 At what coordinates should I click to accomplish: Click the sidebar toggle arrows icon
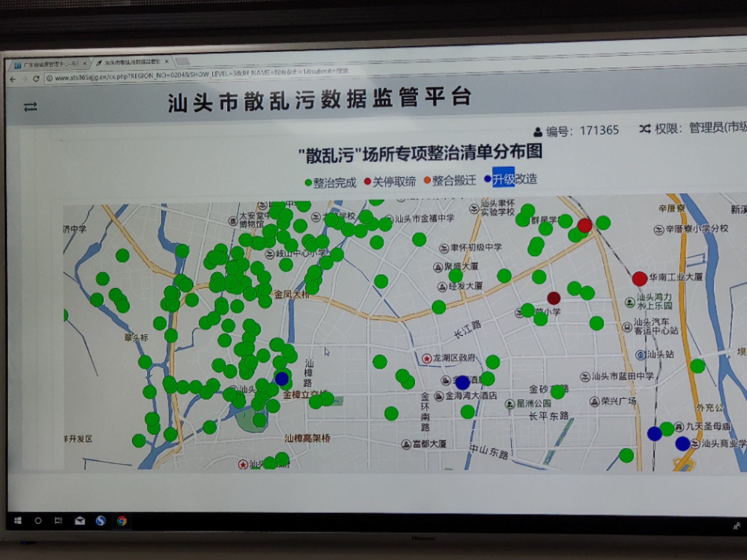click(x=30, y=107)
